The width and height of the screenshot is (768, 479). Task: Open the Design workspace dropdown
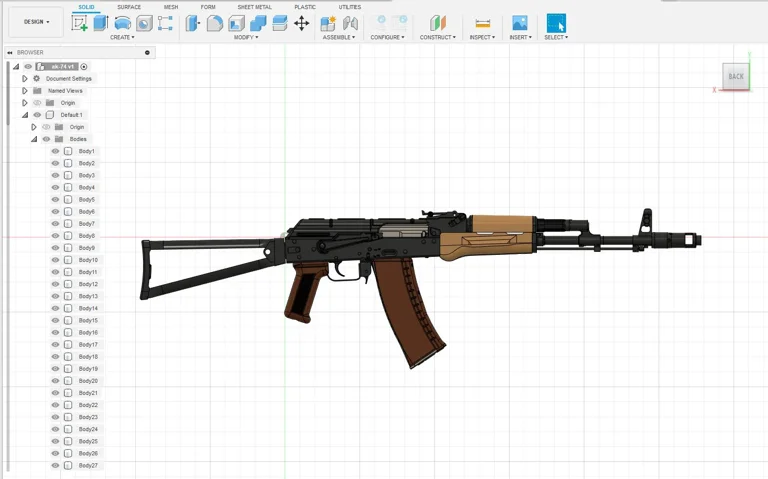point(36,21)
